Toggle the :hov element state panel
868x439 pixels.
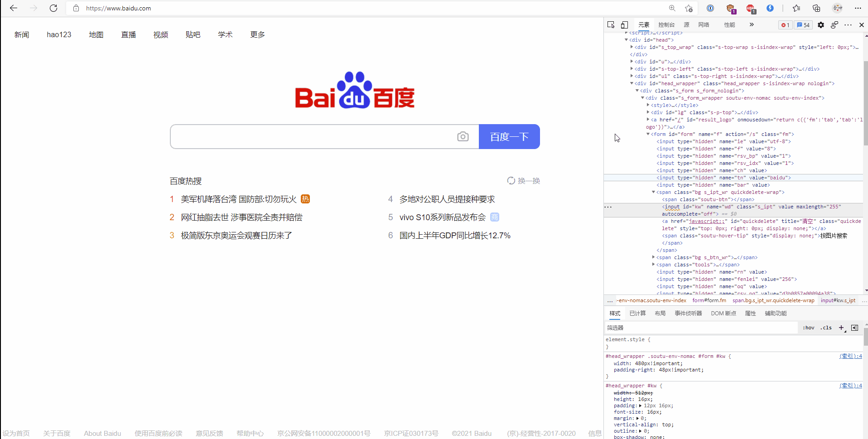[809, 328]
